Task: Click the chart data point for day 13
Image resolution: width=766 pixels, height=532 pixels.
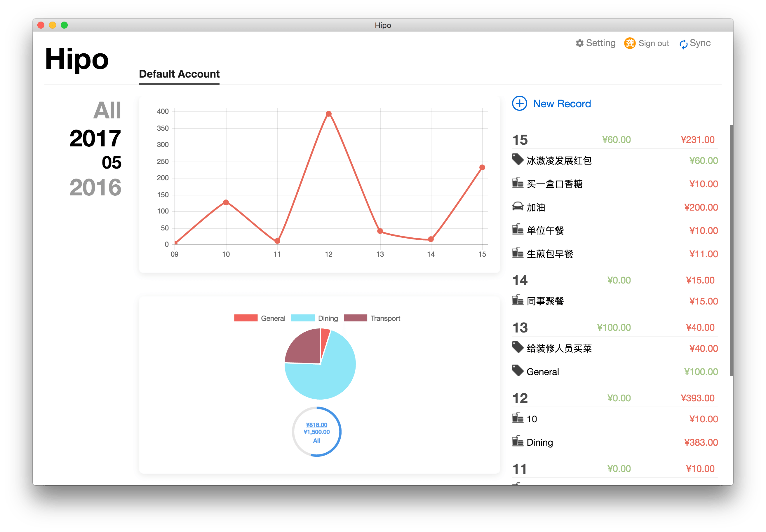Action: (x=380, y=231)
